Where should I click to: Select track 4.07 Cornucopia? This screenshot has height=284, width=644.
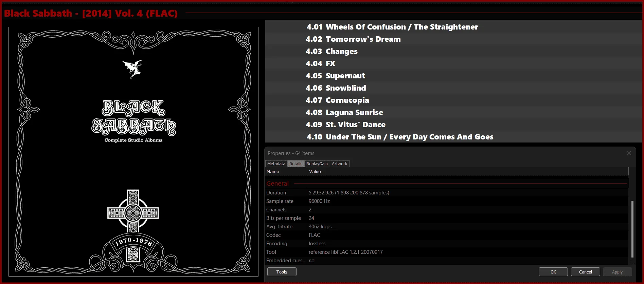coord(453,100)
